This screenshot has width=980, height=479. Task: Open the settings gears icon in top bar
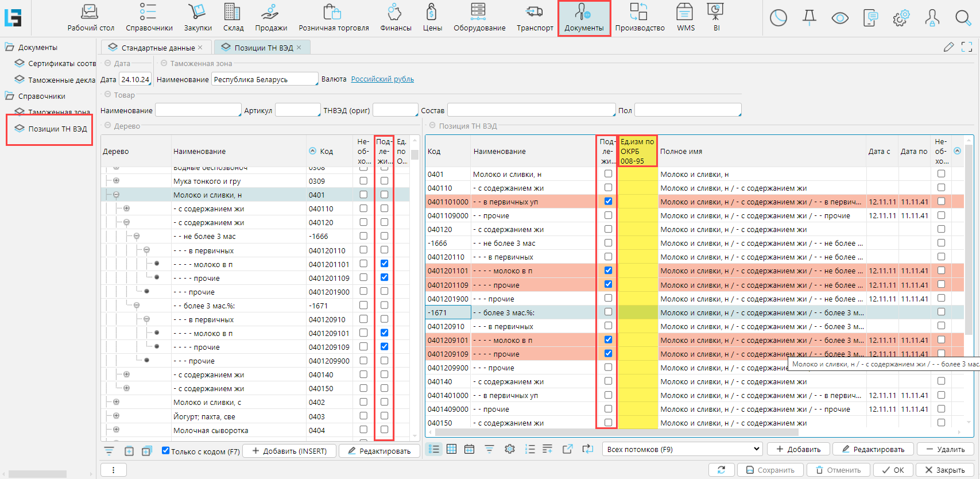(901, 18)
